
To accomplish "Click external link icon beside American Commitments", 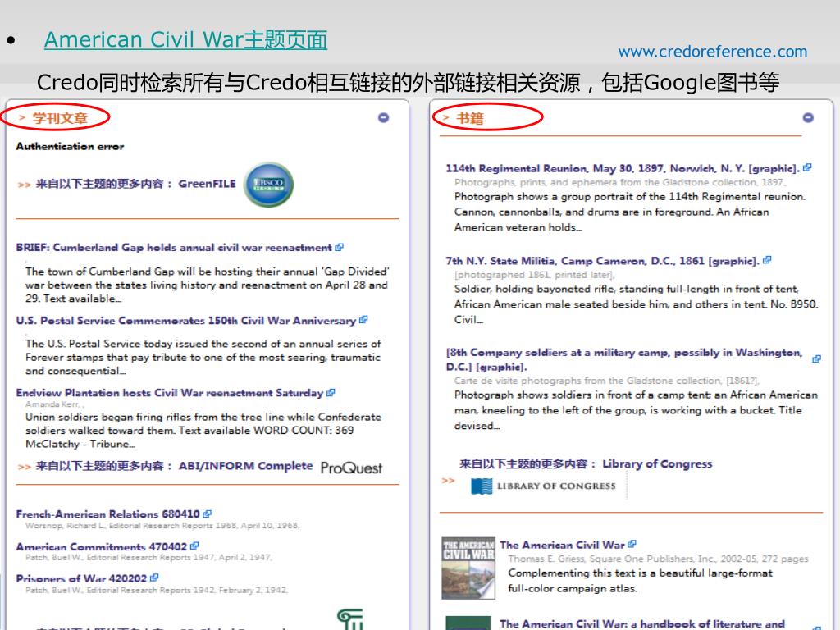I will (x=194, y=546).
